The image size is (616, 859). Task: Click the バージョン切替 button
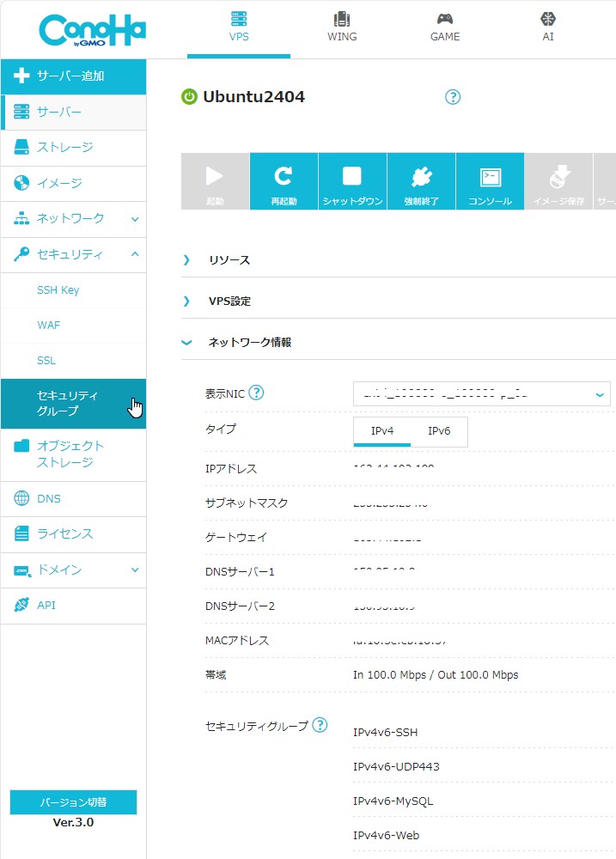tap(73, 802)
